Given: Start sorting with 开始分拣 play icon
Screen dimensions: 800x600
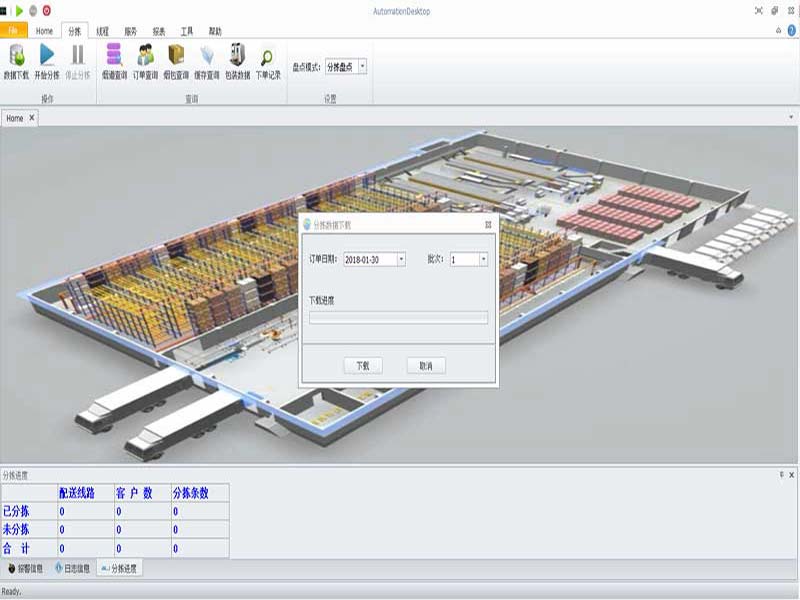Looking at the screenshot, I should (47, 59).
